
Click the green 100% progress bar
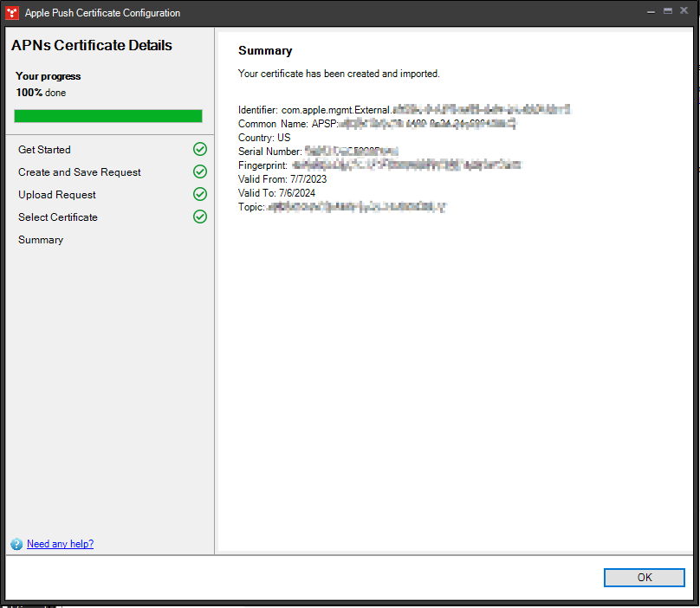107,115
